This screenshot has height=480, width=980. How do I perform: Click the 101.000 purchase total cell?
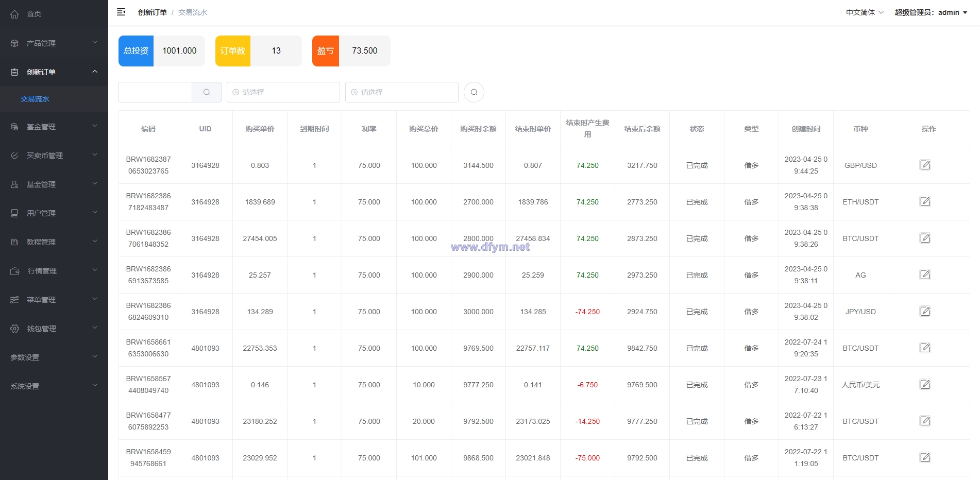[x=424, y=458]
